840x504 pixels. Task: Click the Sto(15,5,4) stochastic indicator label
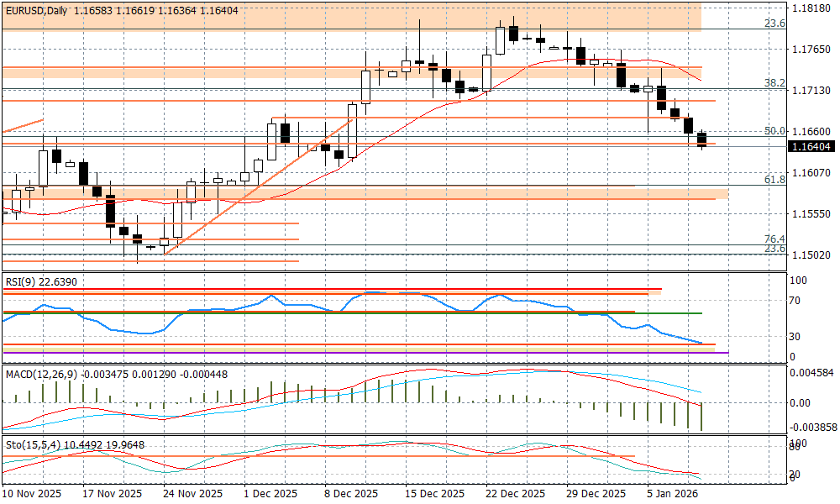point(32,444)
